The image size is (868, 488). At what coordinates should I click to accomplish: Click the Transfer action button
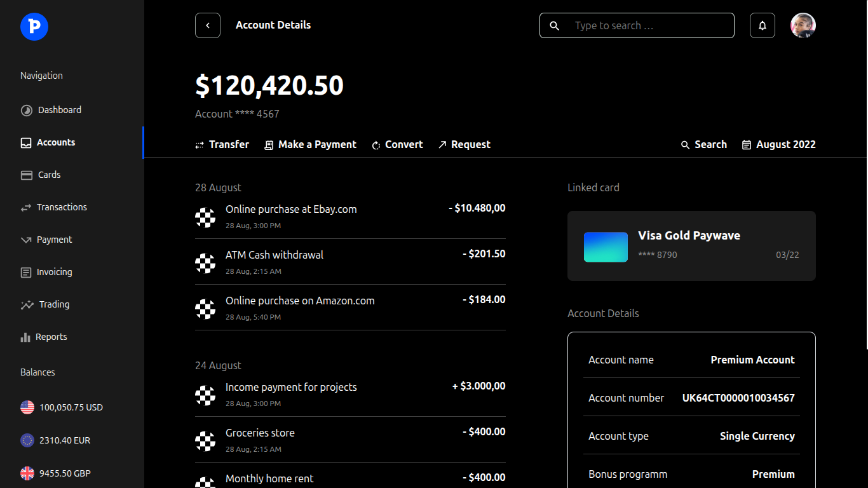point(222,145)
